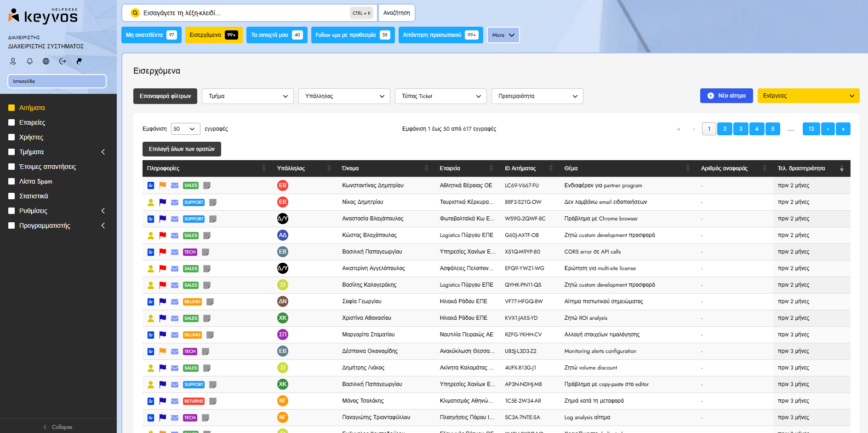This screenshot has width=868, height=433.
Task: Collapse the sidebar with Collapse control
Action: [x=58, y=427]
